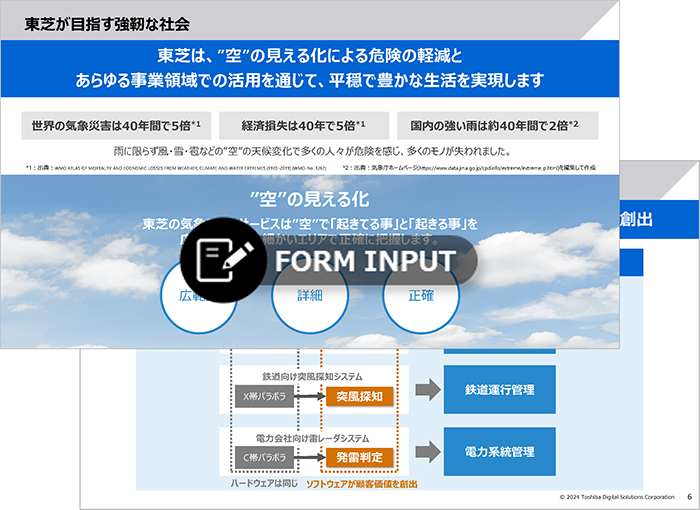Viewport: 700px width, 510px height.
Task: Click the gray X帯パラボラ box
Action: click(264, 397)
